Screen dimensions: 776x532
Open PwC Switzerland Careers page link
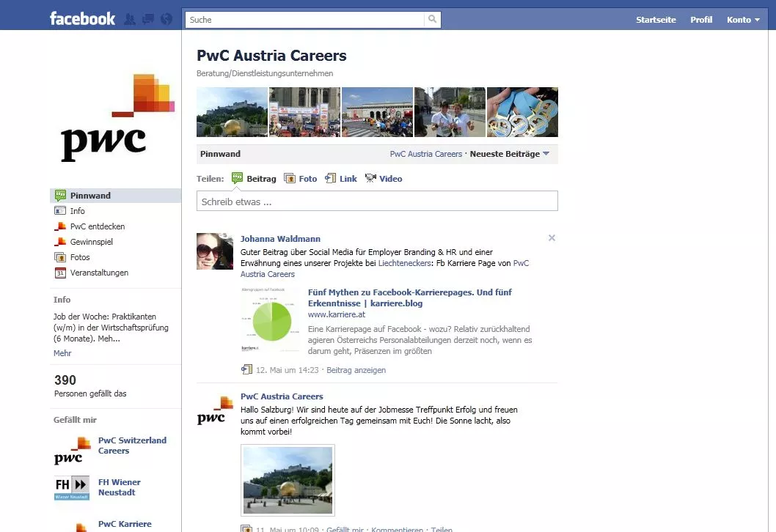click(x=132, y=446)
